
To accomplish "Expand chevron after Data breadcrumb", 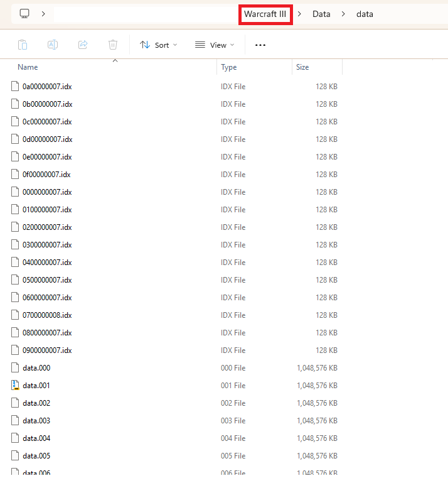I will 343,14.
